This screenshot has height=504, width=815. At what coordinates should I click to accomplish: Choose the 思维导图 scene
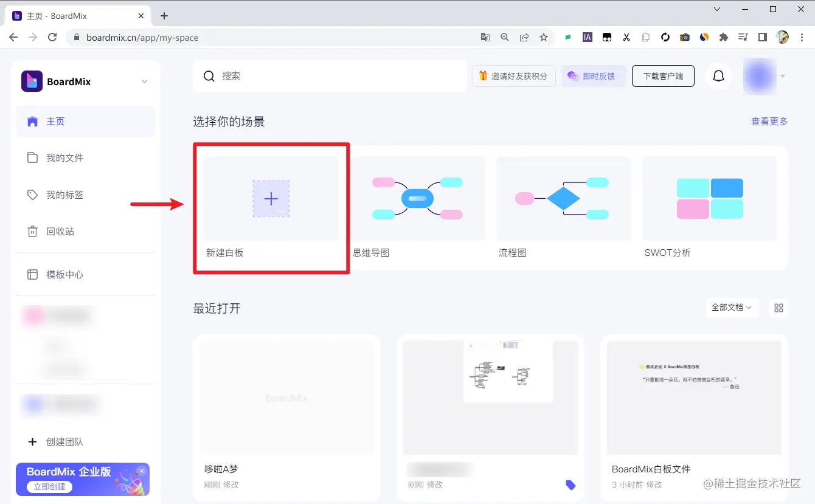[x=417, y=208]
